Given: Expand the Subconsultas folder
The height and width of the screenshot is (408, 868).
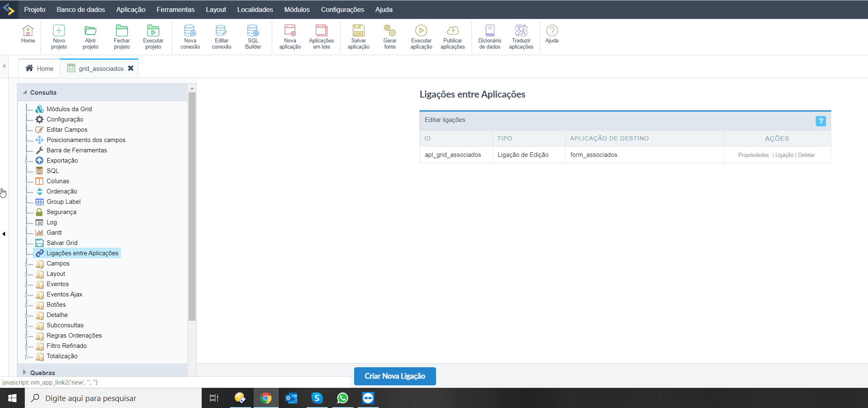Looking at the screenshot, I should pyautogui.click(x=26, y=325).
